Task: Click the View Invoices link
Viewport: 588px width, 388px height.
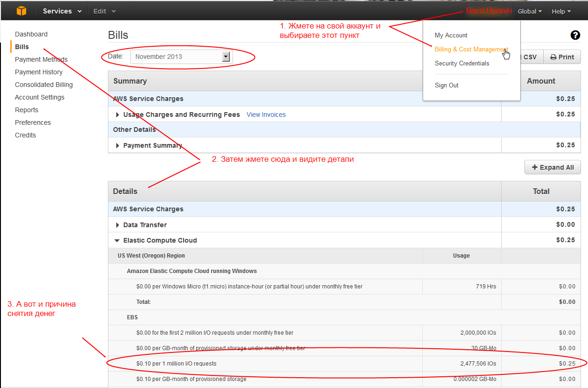Action: tap(266, 115)
